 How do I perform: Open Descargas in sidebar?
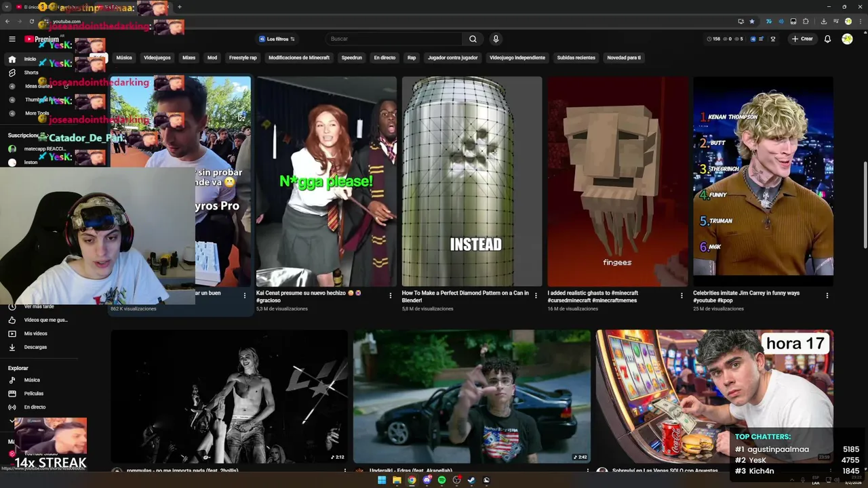click(35, 347)
